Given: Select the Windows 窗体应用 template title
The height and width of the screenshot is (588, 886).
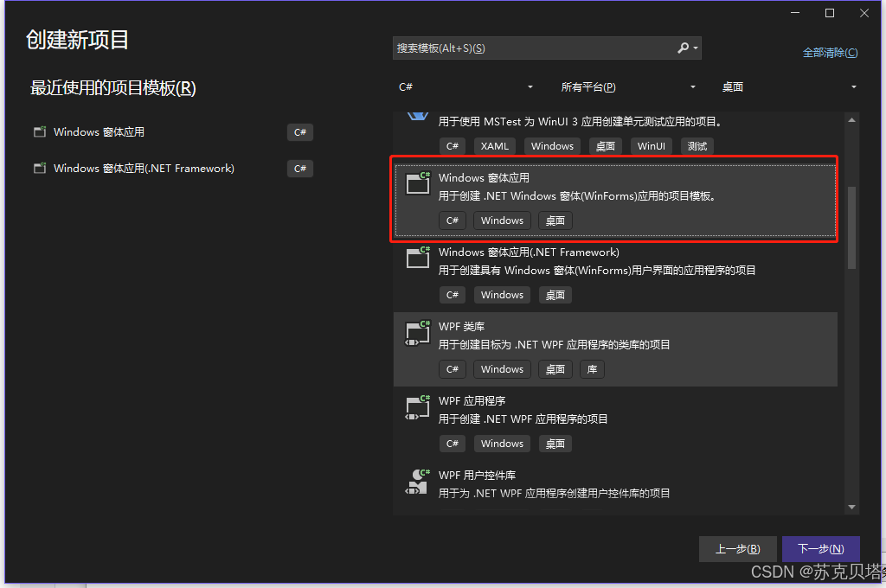Looking at the screenshot, I should (485, 178).
